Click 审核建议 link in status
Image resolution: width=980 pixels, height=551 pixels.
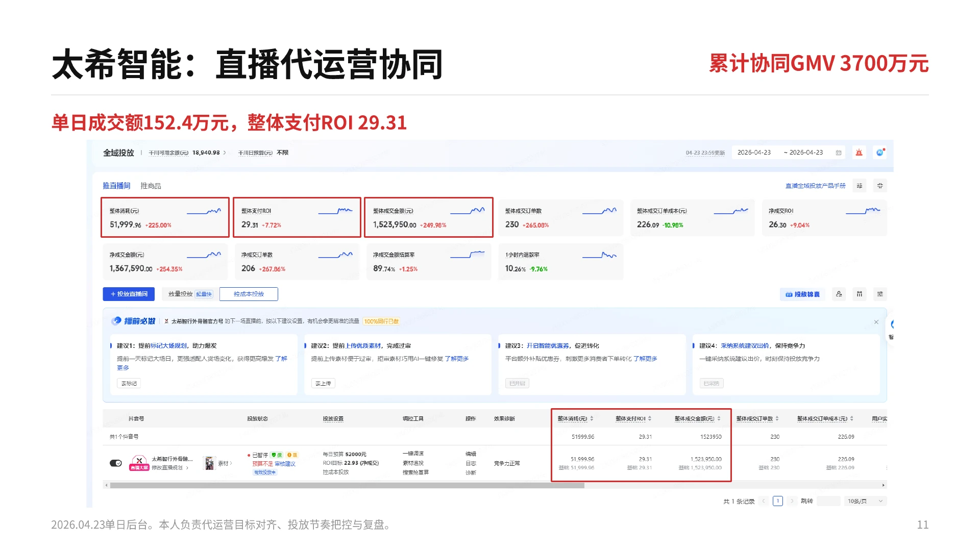point(285,464)
